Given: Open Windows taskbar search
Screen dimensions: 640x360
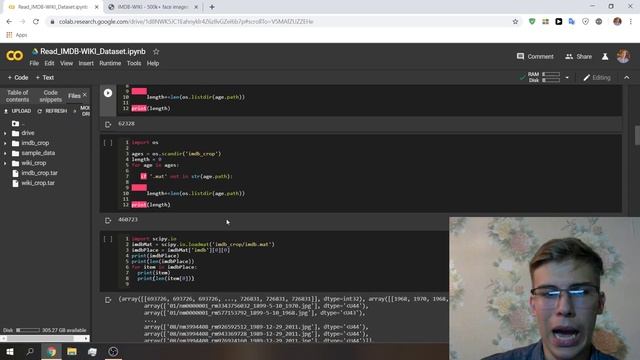Looking at the screenshot, I should click(x=30, y=351).
